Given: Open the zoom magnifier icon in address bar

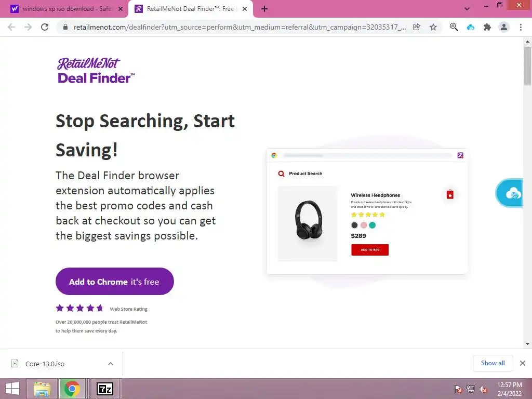Looking at the screenshot, I should coord(454,27).
